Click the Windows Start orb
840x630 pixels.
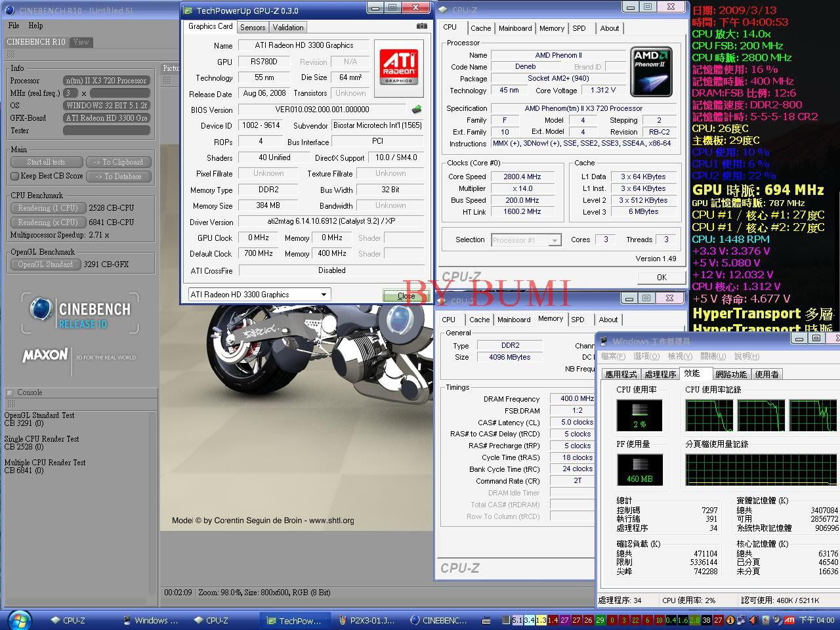click(x=20, y=619)
